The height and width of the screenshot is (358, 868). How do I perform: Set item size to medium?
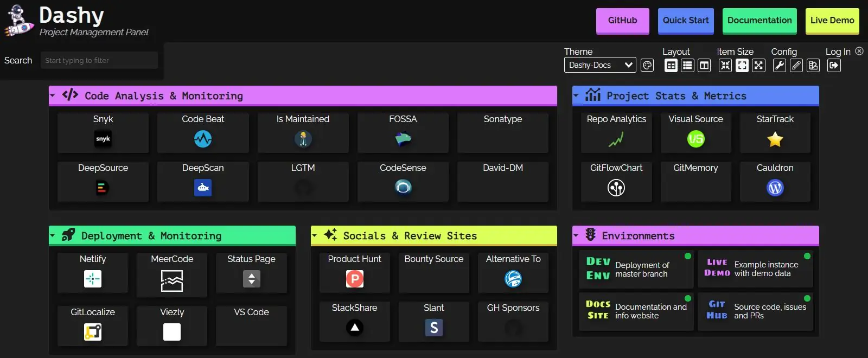click(x=742, y=66)
